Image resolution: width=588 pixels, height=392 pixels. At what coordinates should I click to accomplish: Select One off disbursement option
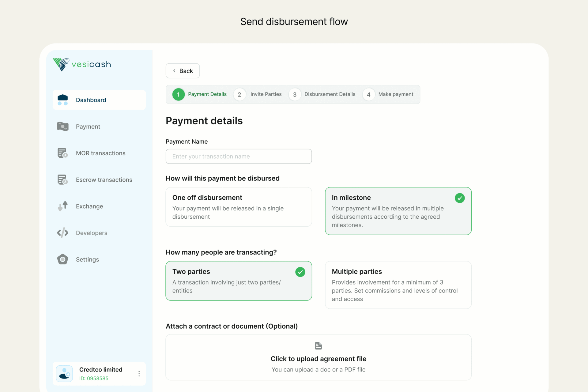point(239,207)
